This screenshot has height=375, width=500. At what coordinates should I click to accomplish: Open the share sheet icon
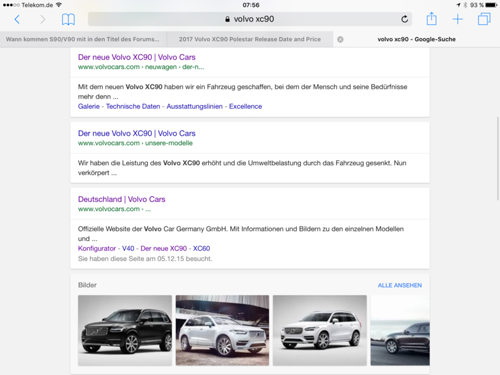tap(431, 19)
